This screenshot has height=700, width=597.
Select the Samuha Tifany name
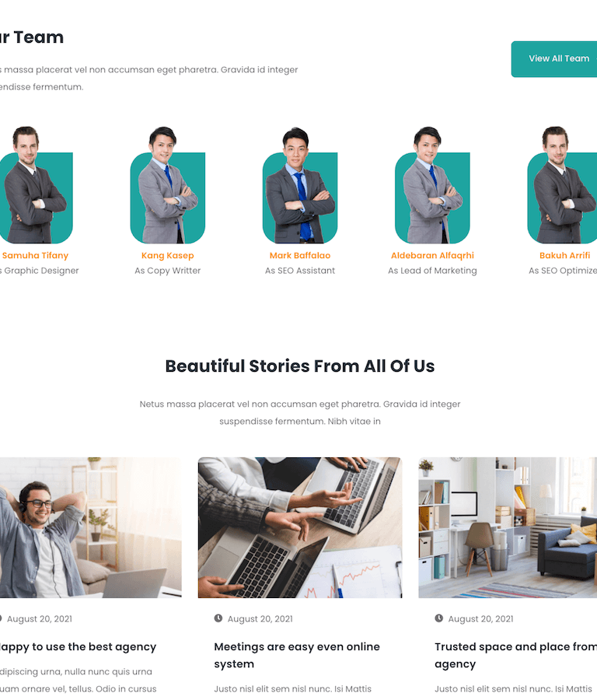click(35, 255)
